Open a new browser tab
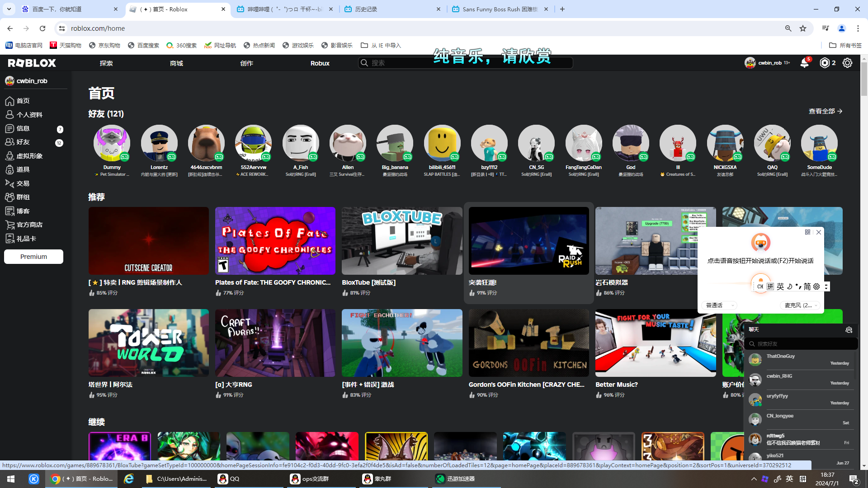The width and height of the screenshot is (868, 488). [x=562, y=9]
